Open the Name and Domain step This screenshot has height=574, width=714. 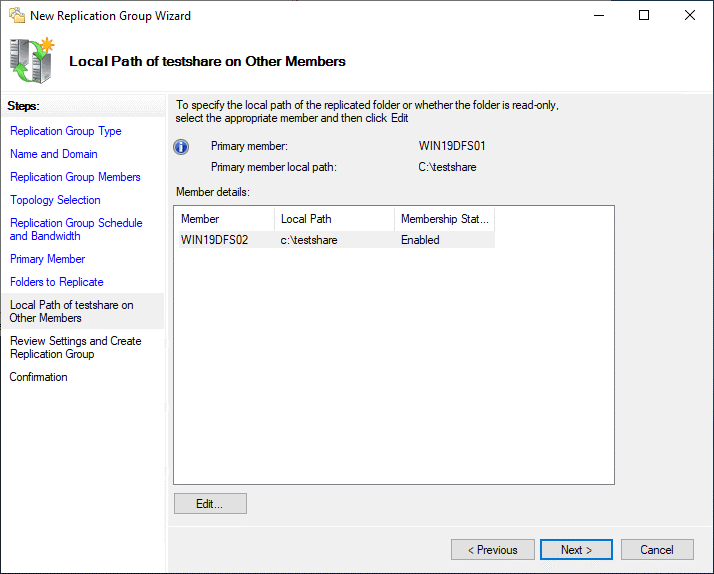point(54,154)
